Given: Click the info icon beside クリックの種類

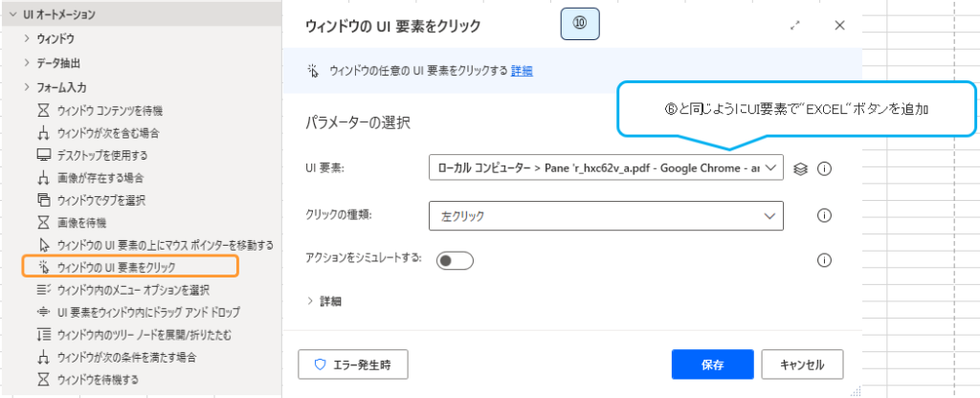Looking at the screenshot, I should (x=824, y=215).
